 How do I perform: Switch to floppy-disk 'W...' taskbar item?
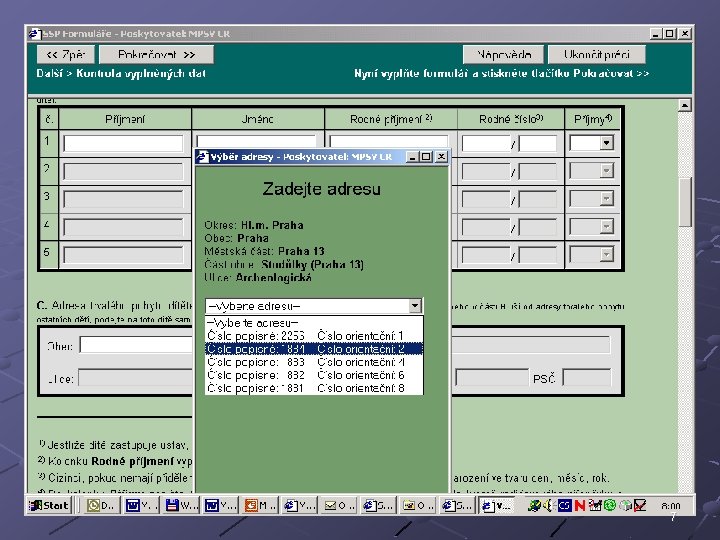[x=180, y=506]
